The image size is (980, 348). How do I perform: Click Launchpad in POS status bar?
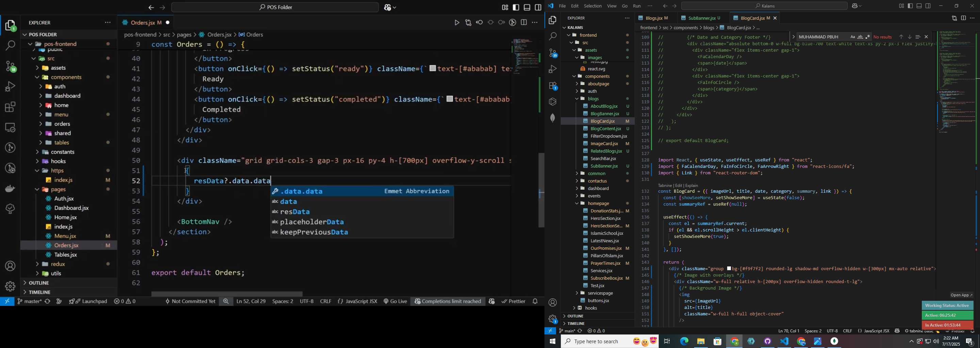pyautogui.click(x=88, y=301)
